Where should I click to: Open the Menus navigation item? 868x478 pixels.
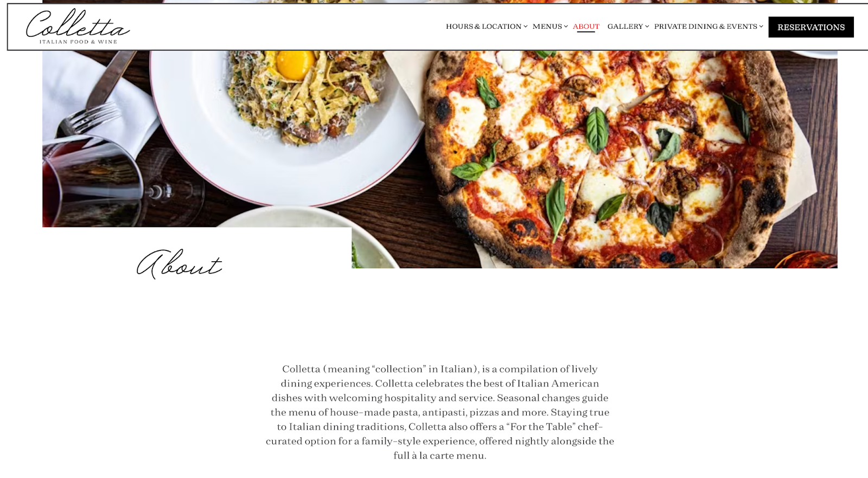coord(547,27)
